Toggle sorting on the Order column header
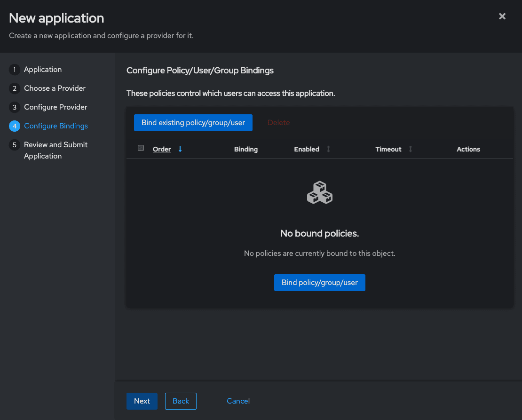Screen dimensions: 522x420 click(162, 149)
